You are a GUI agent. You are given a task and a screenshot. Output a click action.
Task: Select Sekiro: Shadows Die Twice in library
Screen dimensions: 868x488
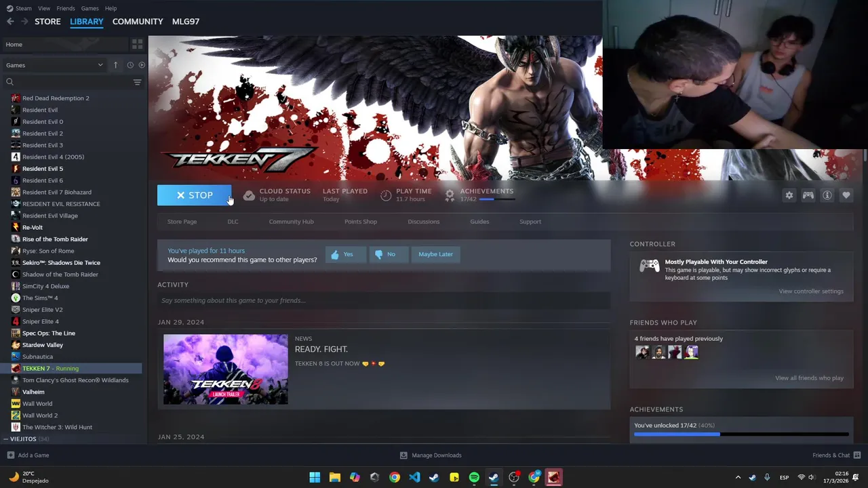pos(61,262)
